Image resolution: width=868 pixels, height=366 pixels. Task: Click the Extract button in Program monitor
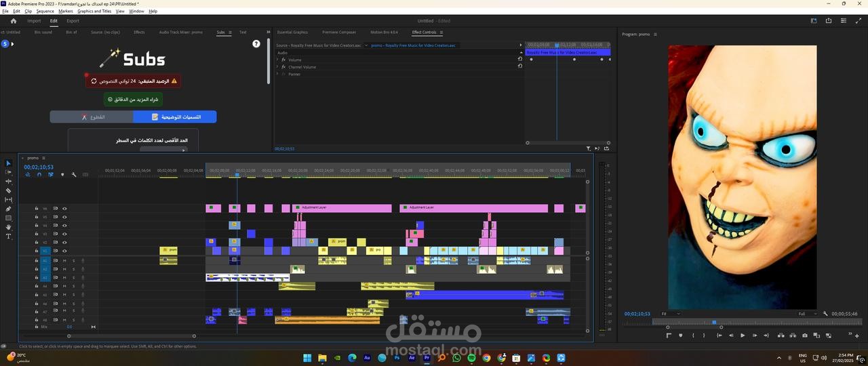793,335
